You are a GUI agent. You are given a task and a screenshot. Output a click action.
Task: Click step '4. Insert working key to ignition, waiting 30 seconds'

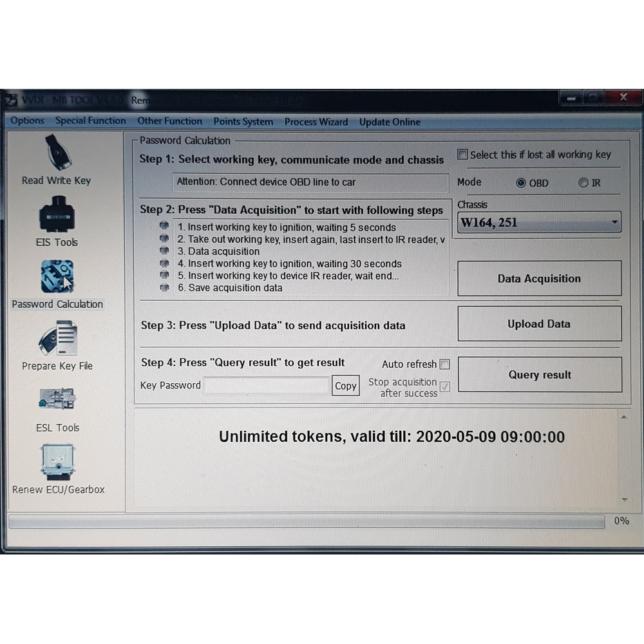tap(290, 263)
